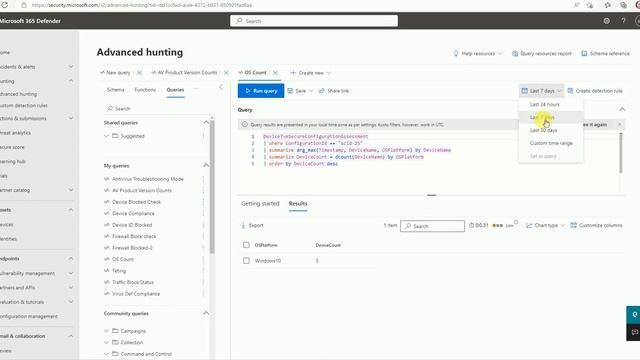640x360 pixels.
Task: Click the results Search field
Action: 432,226
